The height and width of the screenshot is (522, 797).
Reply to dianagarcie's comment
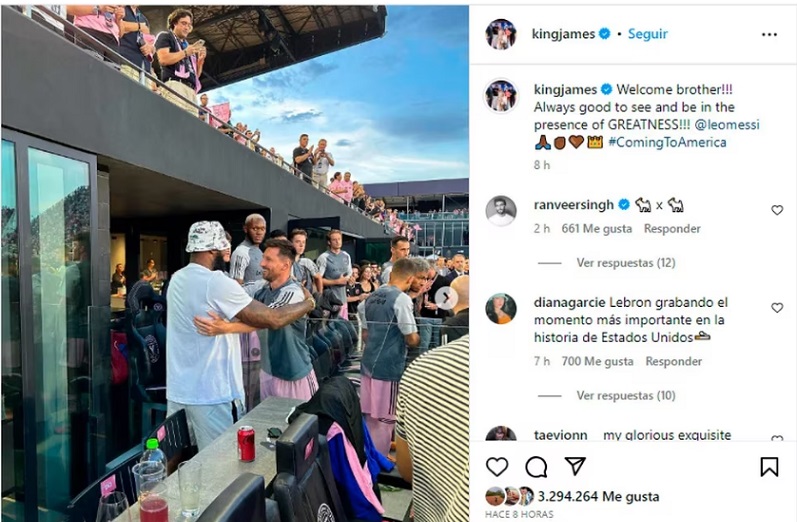pyautogui.click(x=673, y=361)
